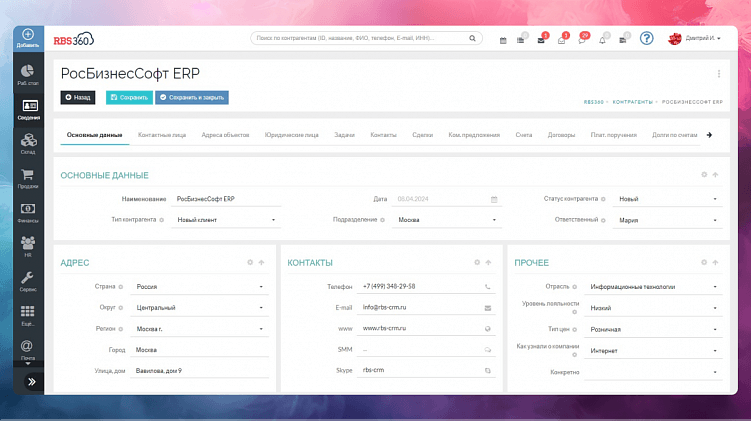The height and width of the screenshot is (421, 751).
Task: Collapse the Основные данные section
Action: click(x=716, y=175)
